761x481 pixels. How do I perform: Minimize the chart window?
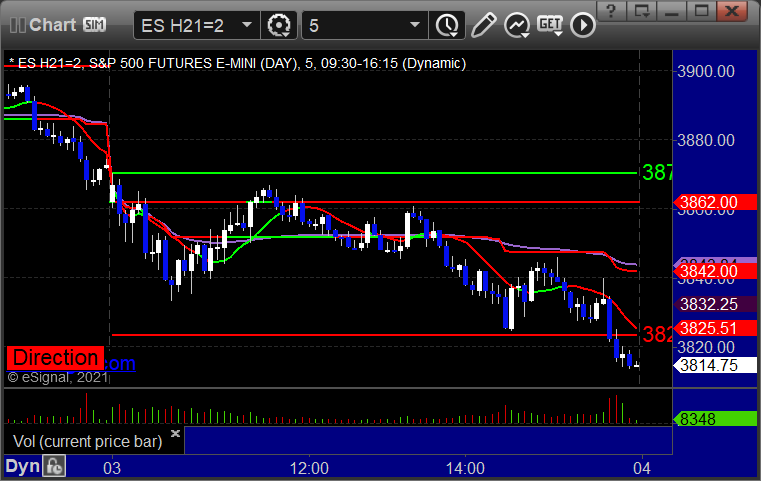point(672,11)
